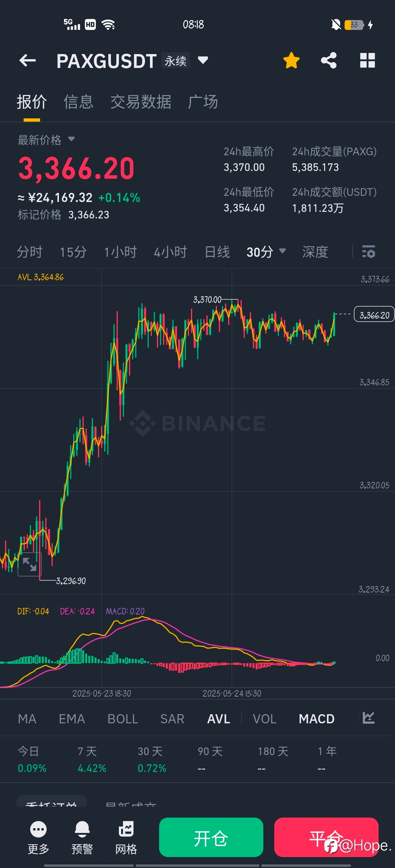Enable the BOLL indicator

point(123,719)
